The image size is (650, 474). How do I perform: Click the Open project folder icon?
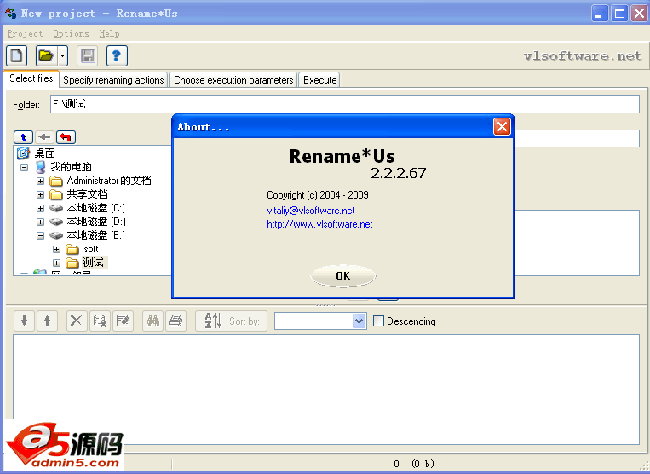coord(46,55)
